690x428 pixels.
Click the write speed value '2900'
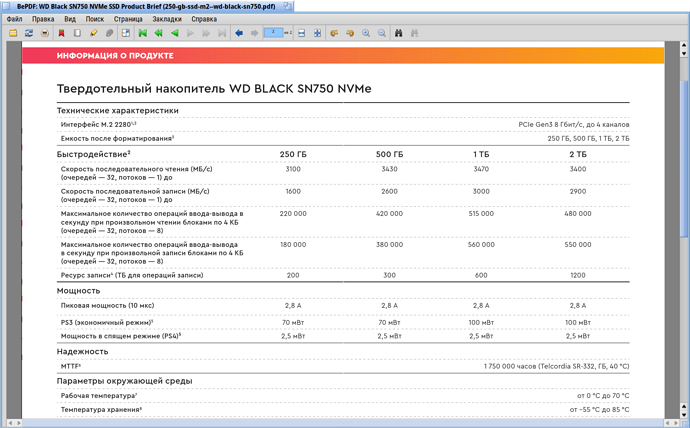click(x=578, y=191)
